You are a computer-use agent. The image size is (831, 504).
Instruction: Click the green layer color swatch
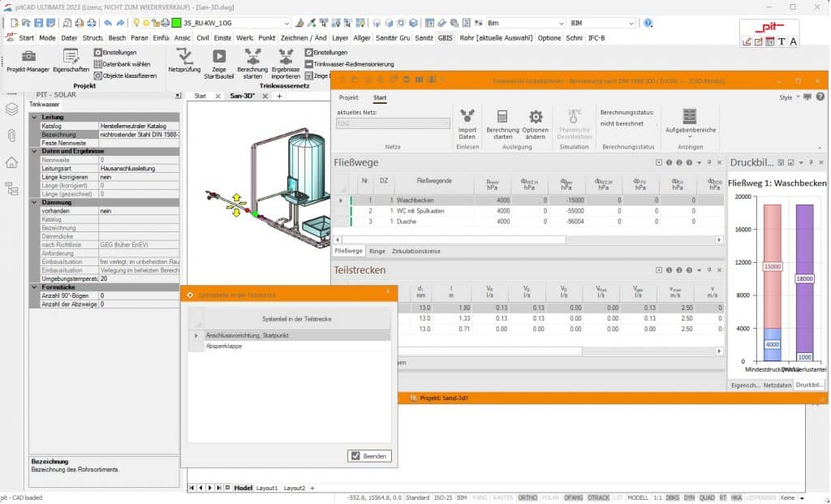click(x=176, y=23)
